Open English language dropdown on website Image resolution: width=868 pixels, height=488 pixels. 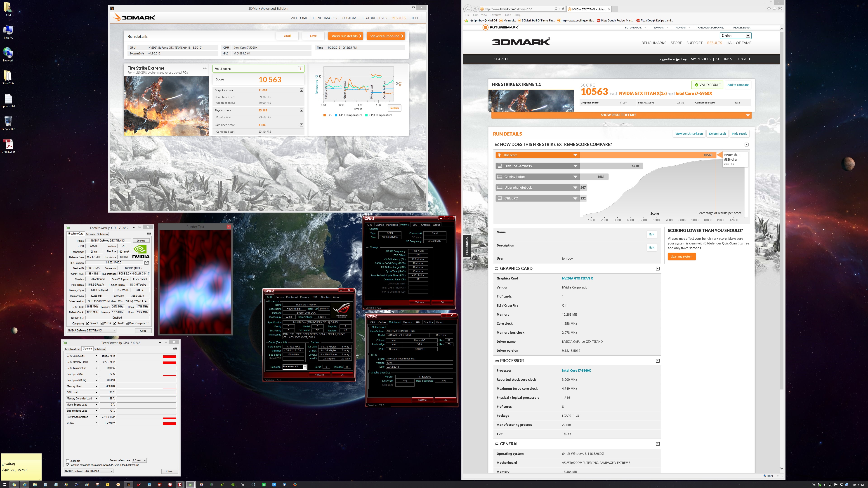pyautogui.click(x=735, y=36)
